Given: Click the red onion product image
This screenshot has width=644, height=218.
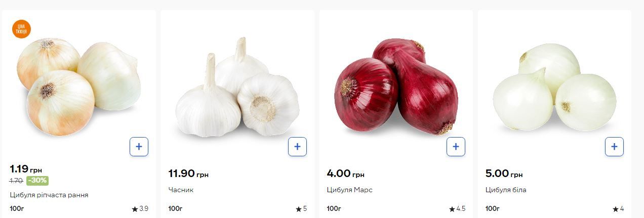Looking at the screenshot, I should click(396, 86).
